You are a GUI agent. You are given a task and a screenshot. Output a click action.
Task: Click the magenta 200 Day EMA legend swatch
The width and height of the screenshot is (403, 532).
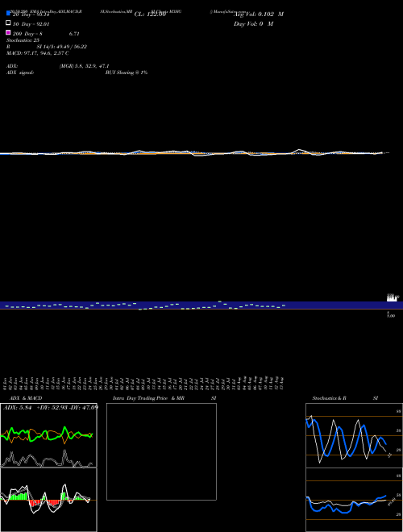point(8,32)
